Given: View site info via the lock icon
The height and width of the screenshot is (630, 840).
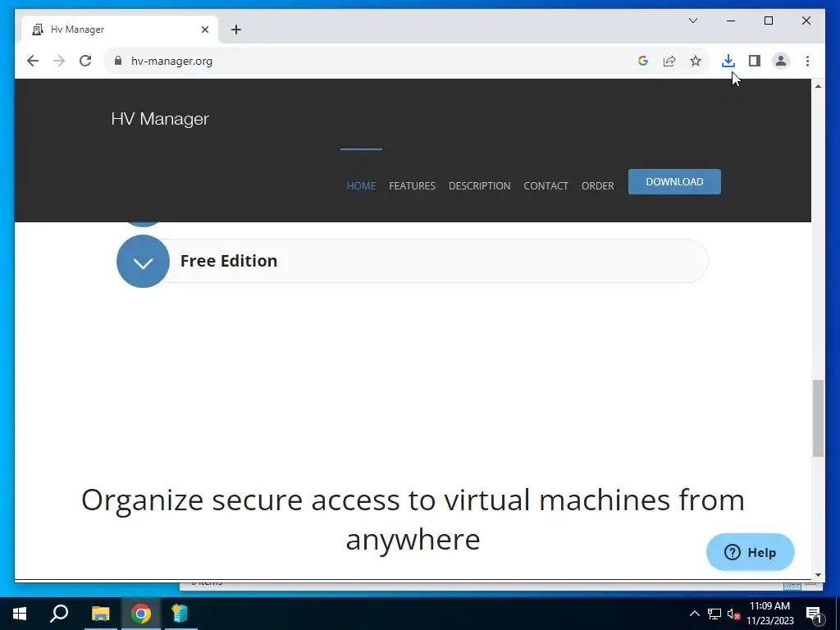Looking at the screenshot, I should tap(118, 61).
